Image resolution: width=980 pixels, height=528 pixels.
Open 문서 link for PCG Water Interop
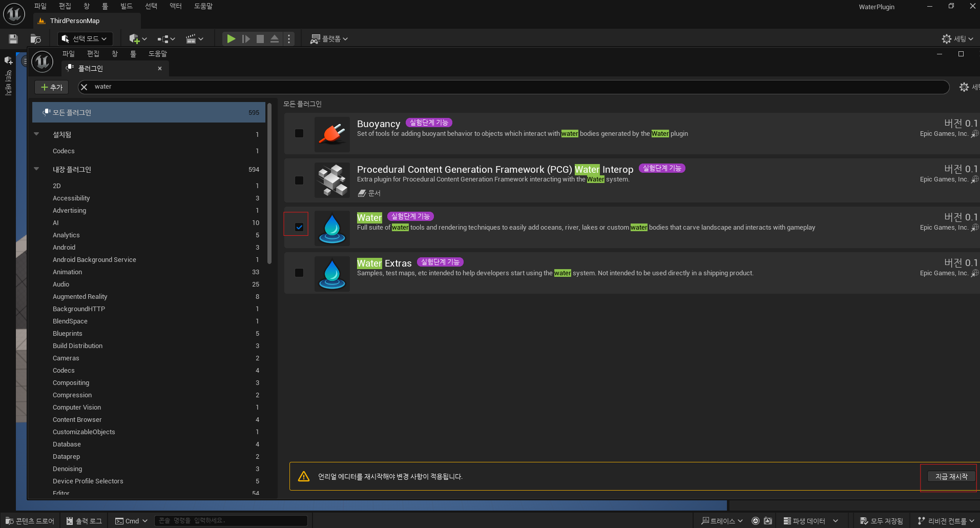(369, 193)
